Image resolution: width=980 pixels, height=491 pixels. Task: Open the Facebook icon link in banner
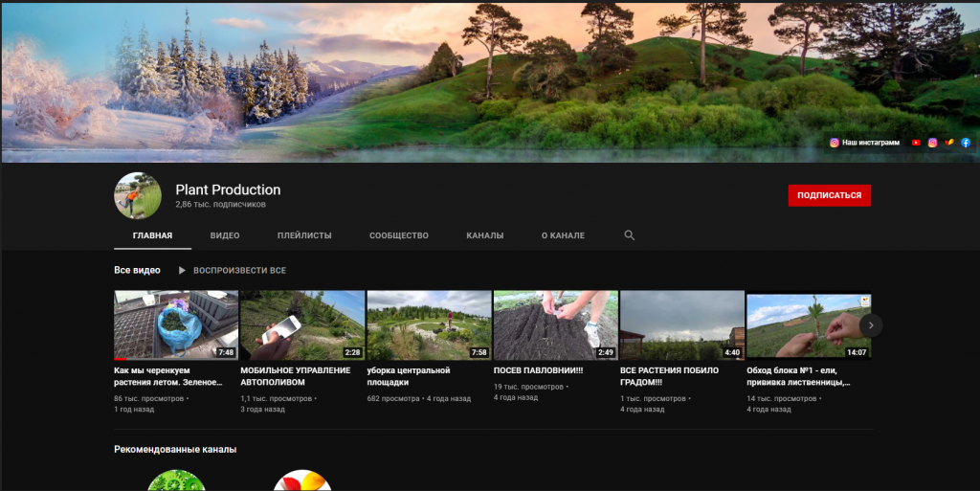point(966,143)
